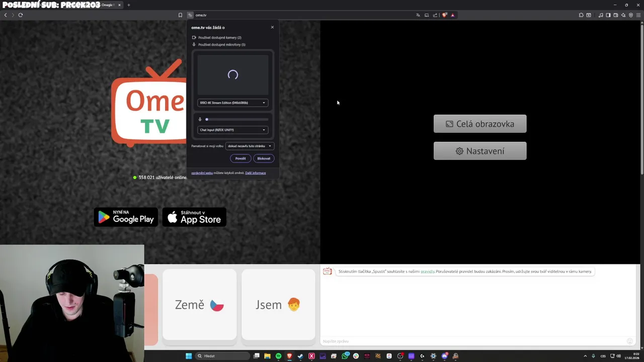Click the Hledat taskbar search box

pos(223,356)
